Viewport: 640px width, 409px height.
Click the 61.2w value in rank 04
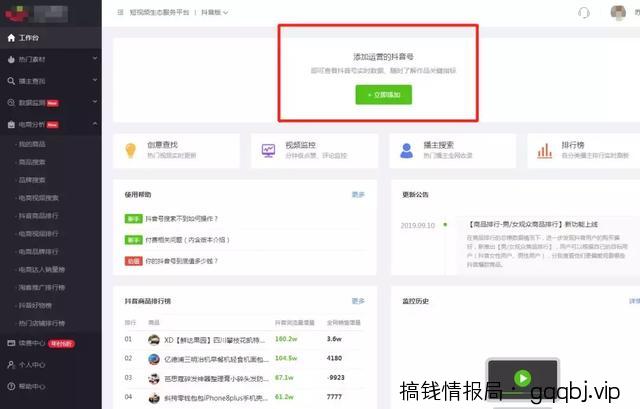point(284,397)
